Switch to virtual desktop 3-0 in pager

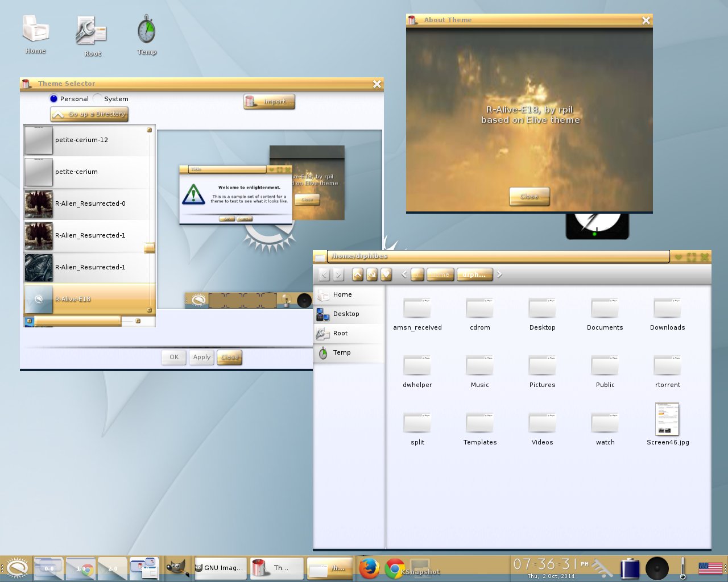pyautogui.click(x=144, y=567)
